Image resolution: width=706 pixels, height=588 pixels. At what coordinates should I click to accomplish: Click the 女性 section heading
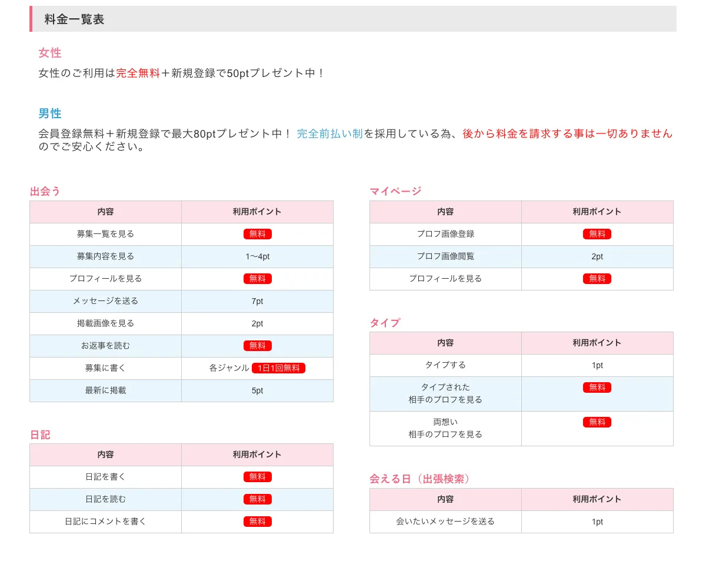50,53
